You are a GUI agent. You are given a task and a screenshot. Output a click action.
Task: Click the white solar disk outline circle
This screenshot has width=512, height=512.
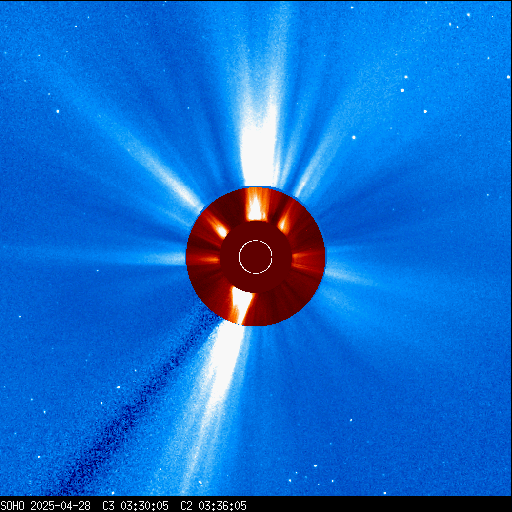point(256,257)
